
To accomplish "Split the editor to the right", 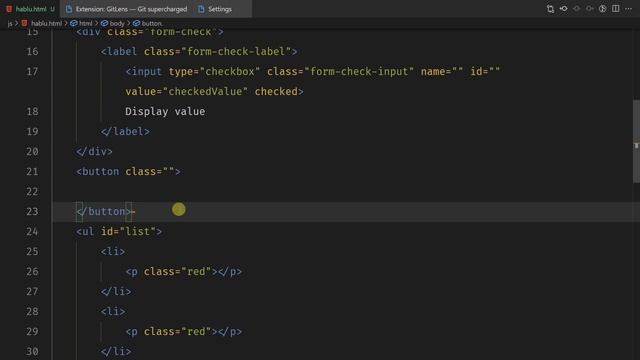I will pos(616,9).
